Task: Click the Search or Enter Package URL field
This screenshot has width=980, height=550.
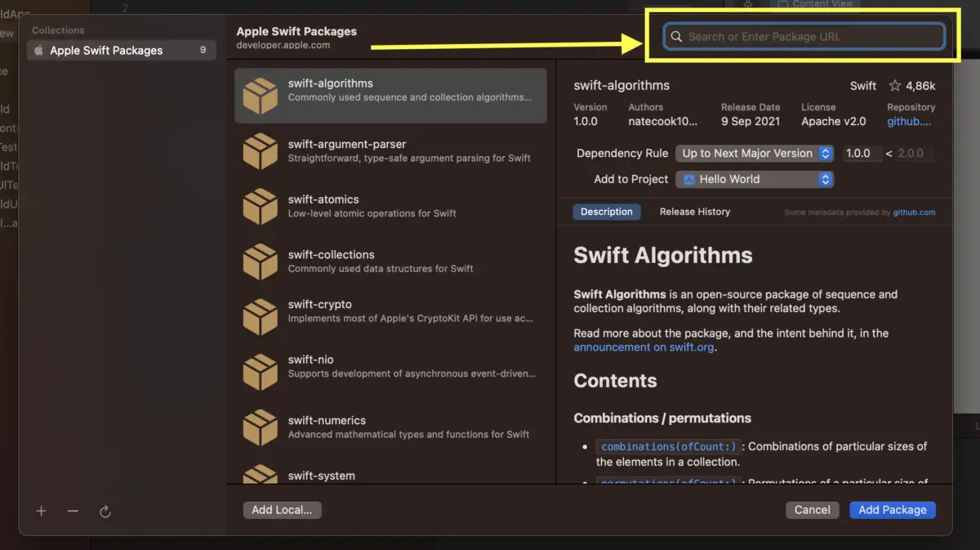Action: click(x=804, y=36)
